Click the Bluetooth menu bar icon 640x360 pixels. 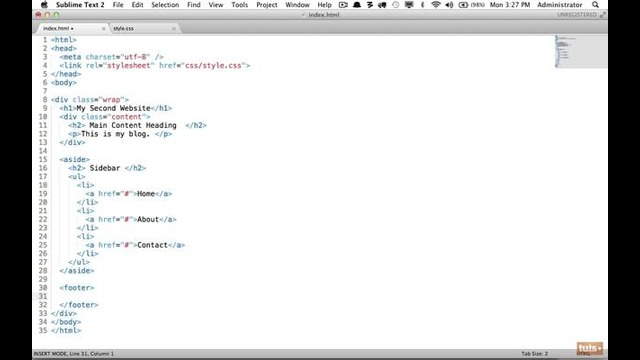[422, 5]
